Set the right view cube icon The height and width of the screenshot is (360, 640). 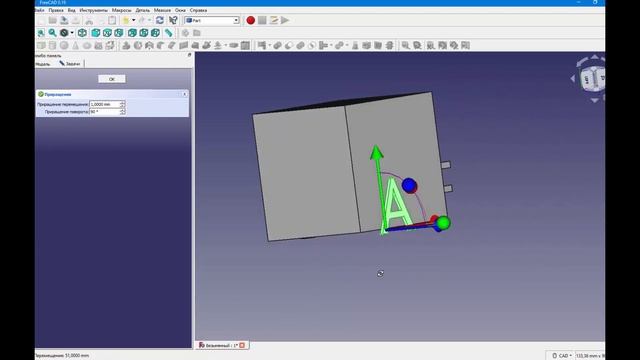[119, 33]
